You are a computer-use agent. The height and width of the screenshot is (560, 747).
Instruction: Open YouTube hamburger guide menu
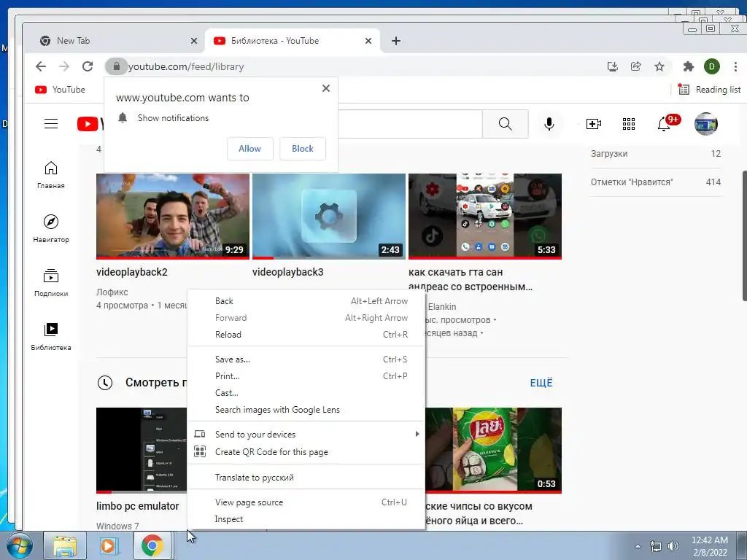coord(51,124)
